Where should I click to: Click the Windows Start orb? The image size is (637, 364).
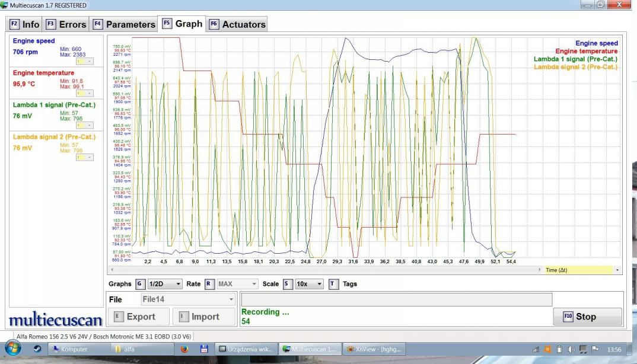(x=14, y=349)
